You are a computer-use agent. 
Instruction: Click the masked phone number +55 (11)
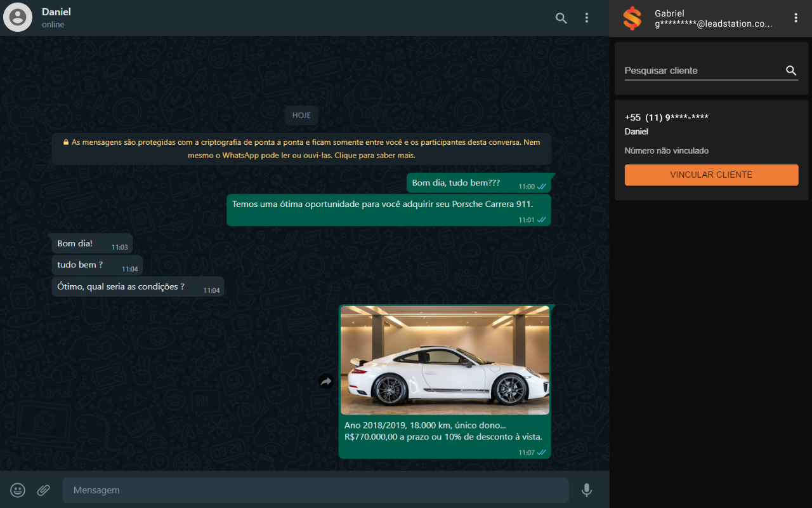(667, 117)
